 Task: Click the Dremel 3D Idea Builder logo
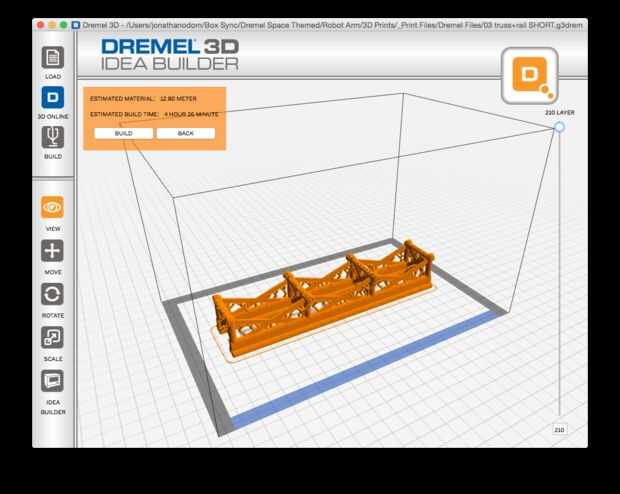[170, 55]
